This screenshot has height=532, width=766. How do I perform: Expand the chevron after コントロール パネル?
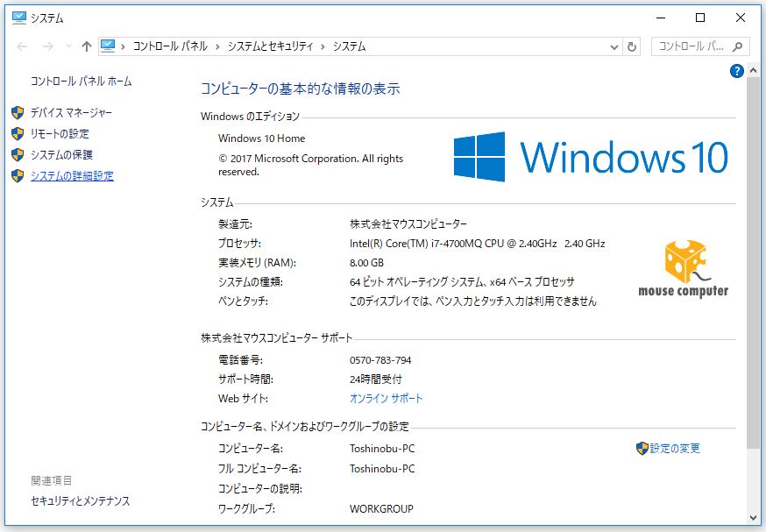click(x=217, y=46)
